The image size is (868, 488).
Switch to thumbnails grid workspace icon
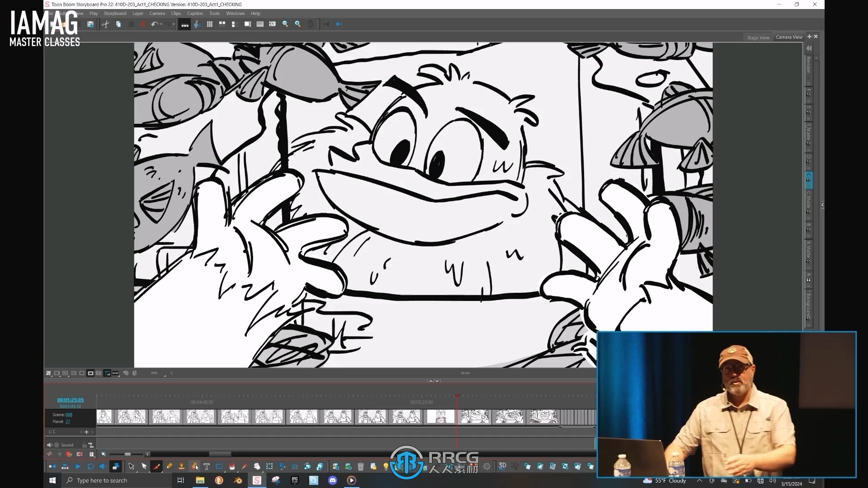pyautogui.click(x=209, y=24)
